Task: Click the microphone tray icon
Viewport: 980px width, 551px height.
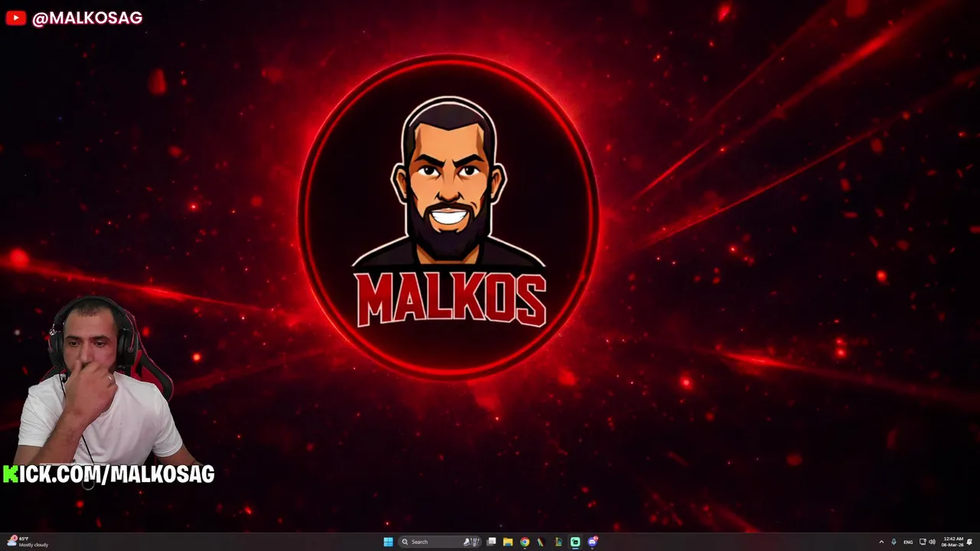Action: tap(893, 542)
